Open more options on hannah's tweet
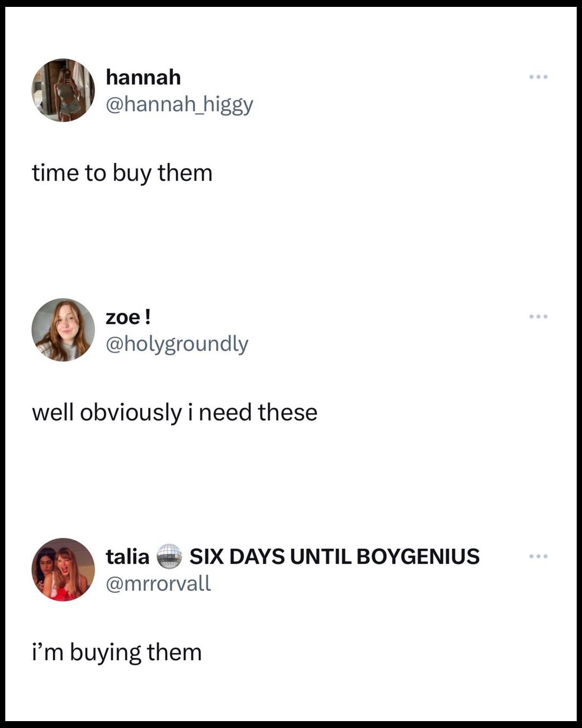The width and height of the screenshot is (582, 728). coord(539,77)
